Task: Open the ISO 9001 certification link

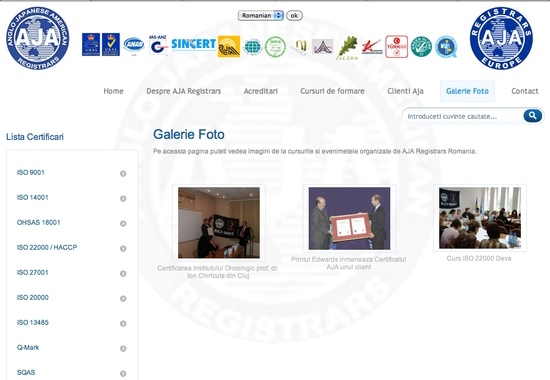Action: click(31, 172)
